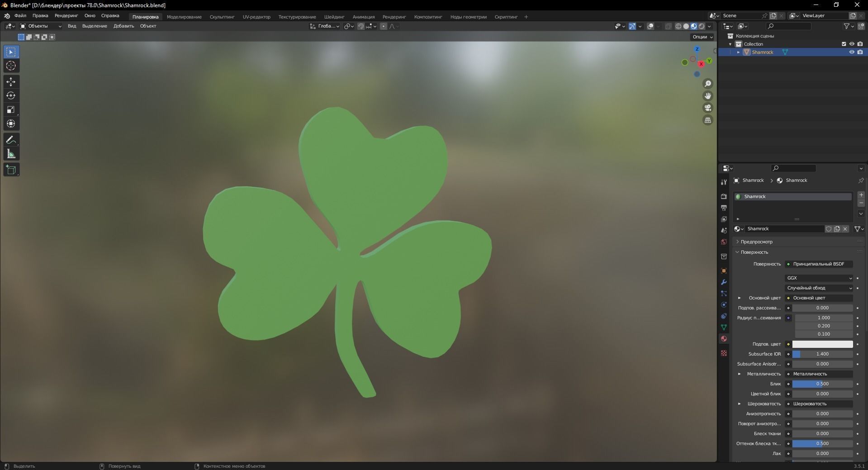Image resolution: width=868 pixels, height=470 pixels.
Task: Open the Physics properties tab
Action: point(724,304)
